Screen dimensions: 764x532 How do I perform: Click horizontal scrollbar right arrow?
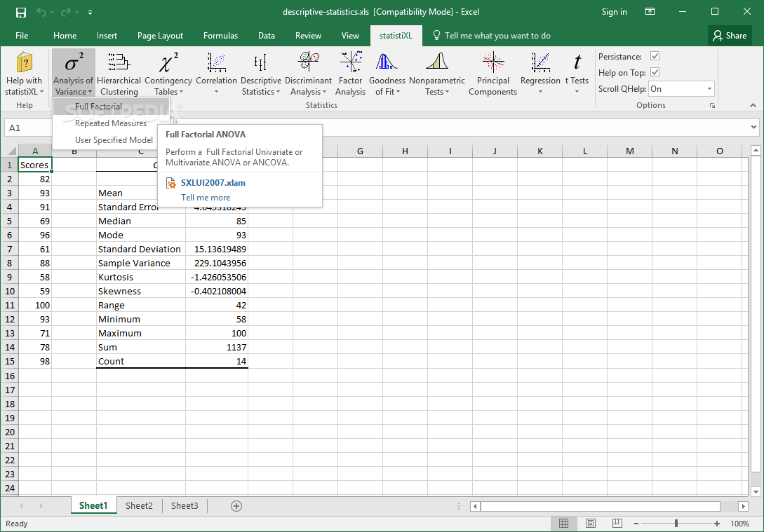click(x=743, y=506)
